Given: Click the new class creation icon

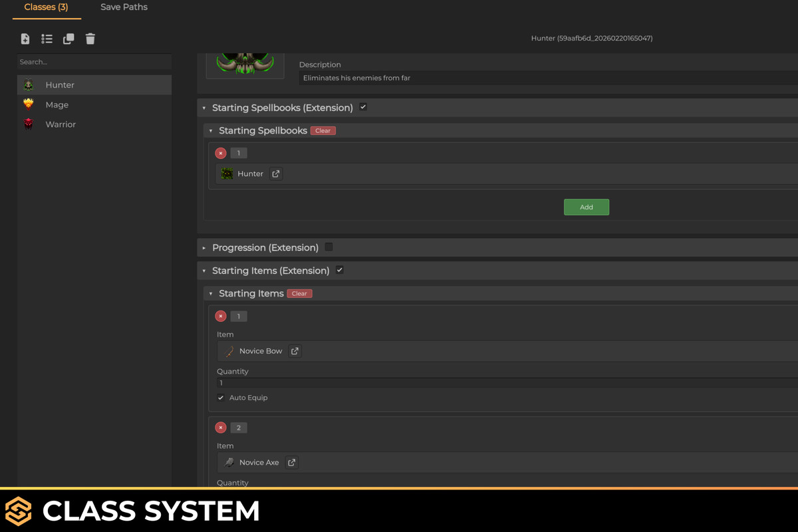Looking at the screenshot, I should coord(25,39).
